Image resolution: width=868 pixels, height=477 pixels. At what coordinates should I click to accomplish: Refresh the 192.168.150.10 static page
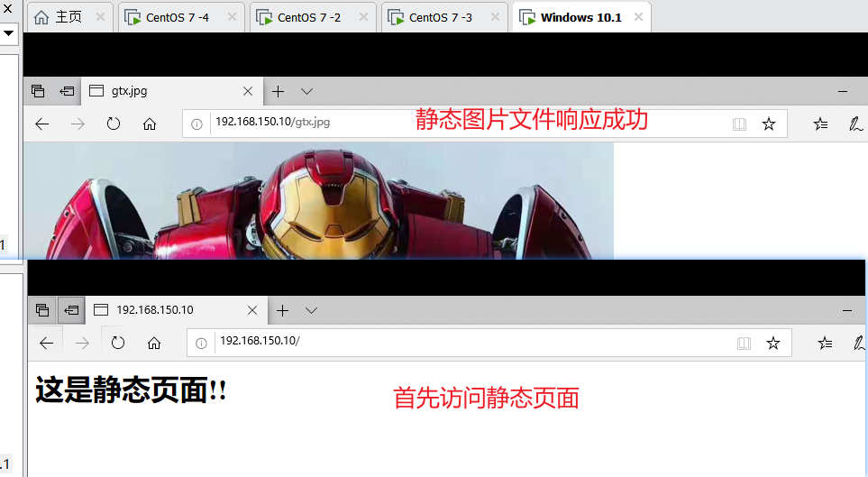tap(118, 344)
